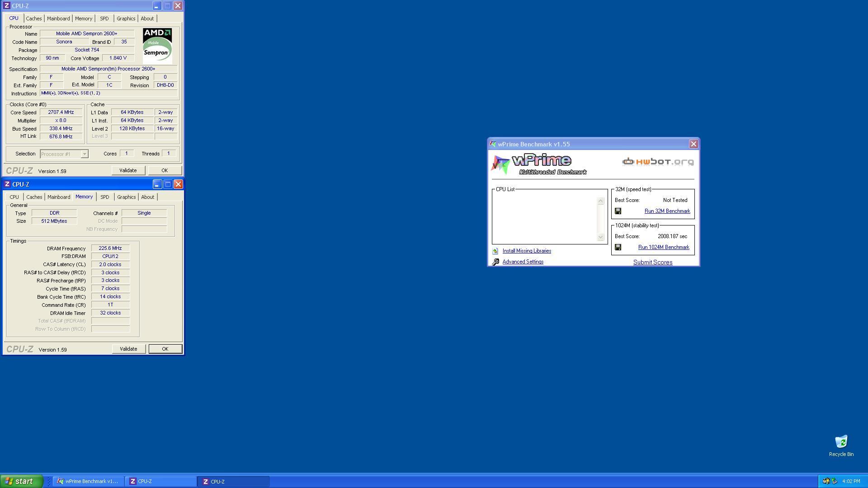Open Mainboard tab in bottom CPU-Z window
Screen dimensions: 868x488
59,197
